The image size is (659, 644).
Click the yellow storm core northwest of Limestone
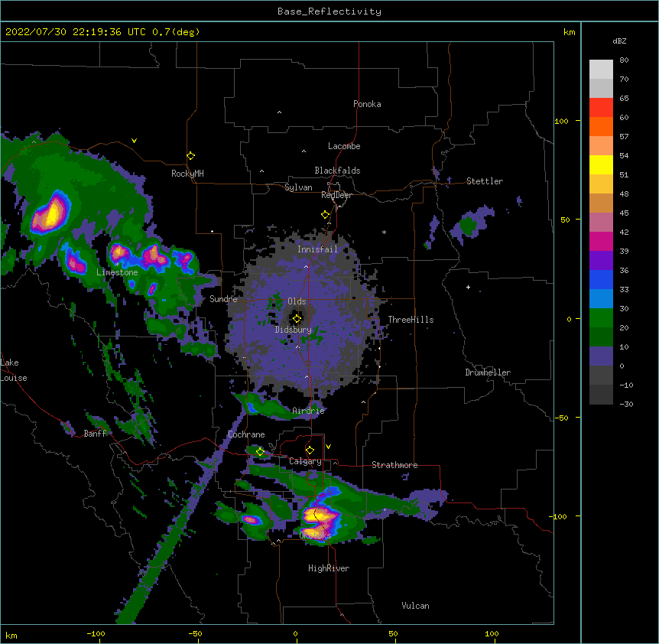(x=51, y=213)
